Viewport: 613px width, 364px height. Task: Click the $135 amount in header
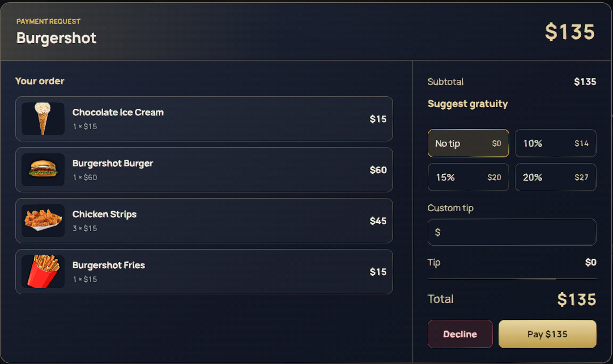click(x=570, y=32)
